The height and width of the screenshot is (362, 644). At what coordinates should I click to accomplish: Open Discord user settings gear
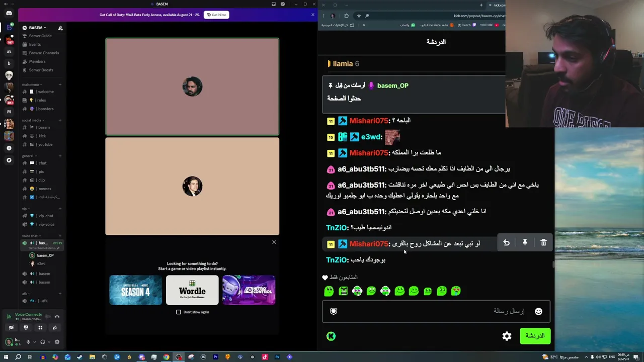[x=57, y=342]
